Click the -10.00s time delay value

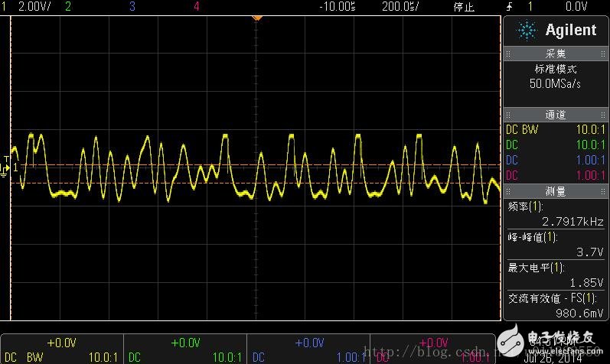coord(337,7)
